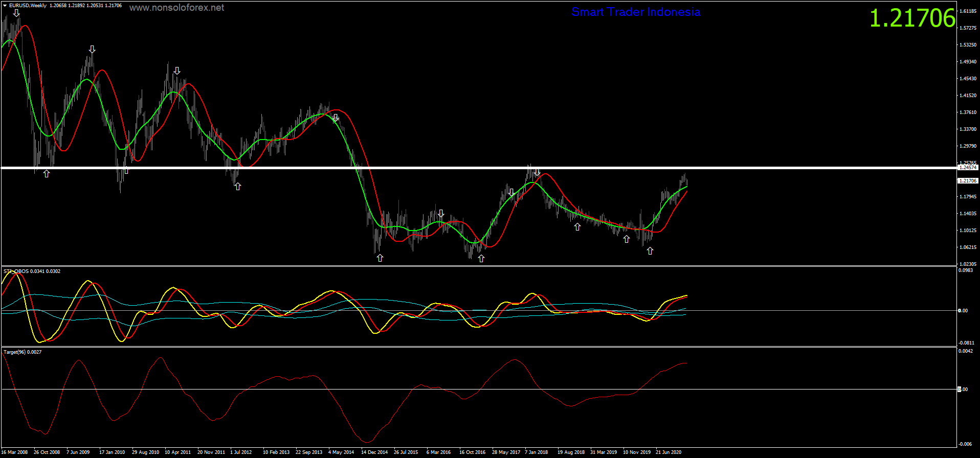
Task: Click the STI_OBOS indicator label
Action: (32, 271)
